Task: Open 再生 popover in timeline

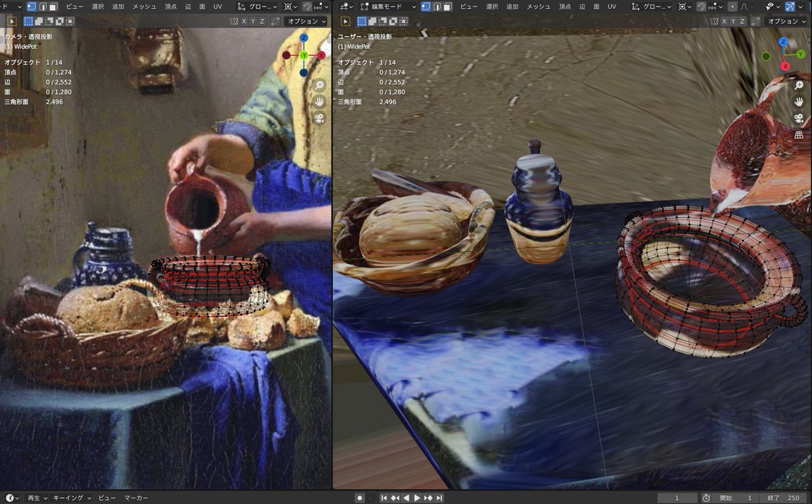Action: pyautogui.click(x=37, y=498)
